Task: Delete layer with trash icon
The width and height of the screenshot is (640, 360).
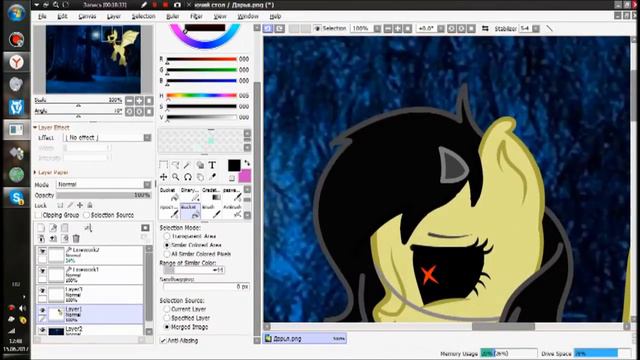Action: (76, 238)
